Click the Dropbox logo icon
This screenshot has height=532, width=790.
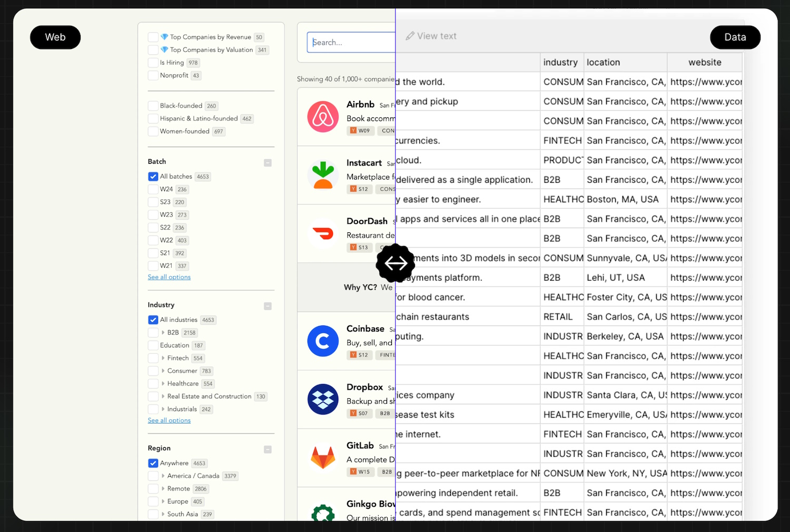pyautogui.click(x=323, y=399)
